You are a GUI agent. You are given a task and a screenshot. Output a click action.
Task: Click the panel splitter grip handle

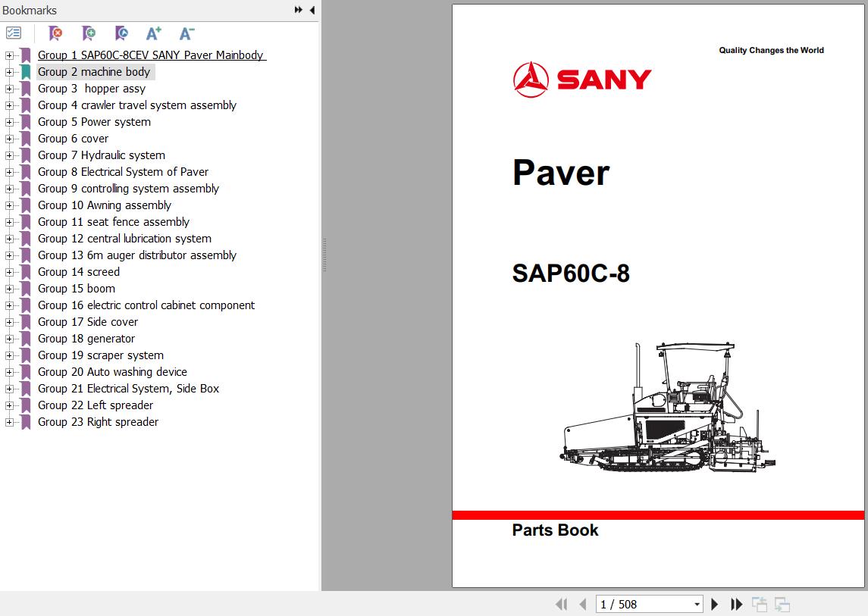tap(324, 255)
